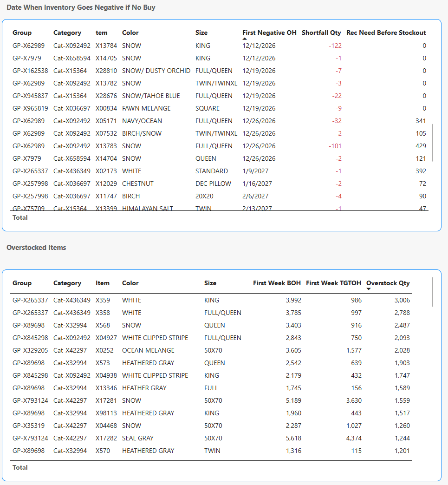Sort overstocked table by First Week BOH

(277, 283)
